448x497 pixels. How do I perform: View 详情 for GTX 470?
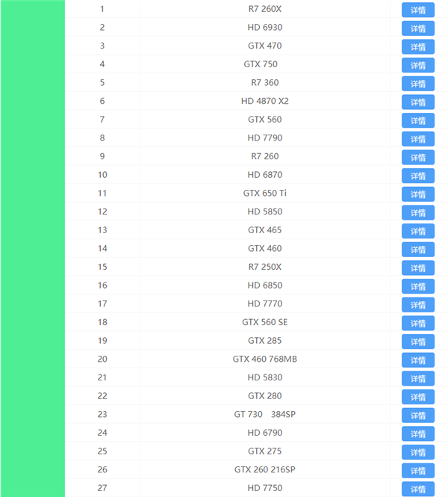(x=418, y=47)
